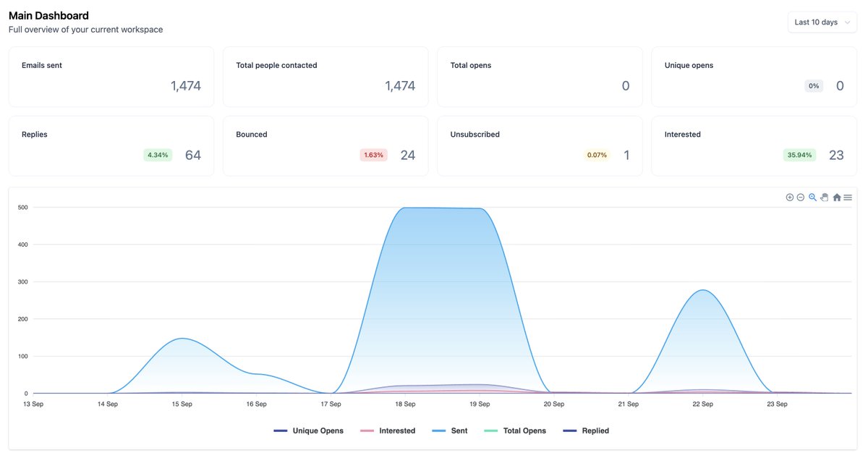This screenshot has width=868, height=458.
Task: Click the 4.34% replies rate badge
Action: tap(158, 155)
